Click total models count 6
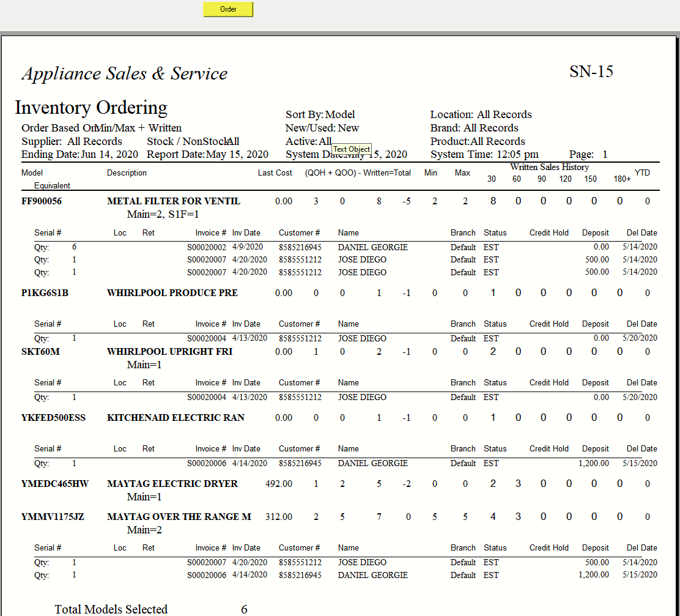The image size is (680, 616). 244,609
